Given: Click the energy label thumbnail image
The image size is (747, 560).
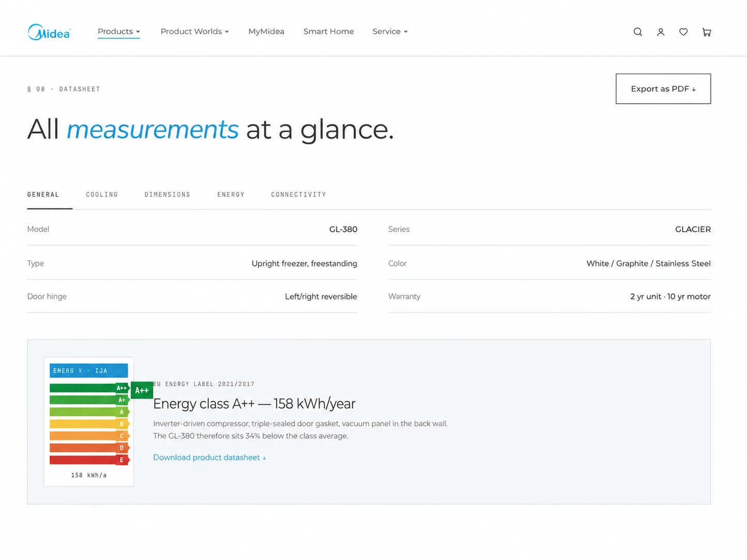Looking at the screenshot, I should (89, 421).
